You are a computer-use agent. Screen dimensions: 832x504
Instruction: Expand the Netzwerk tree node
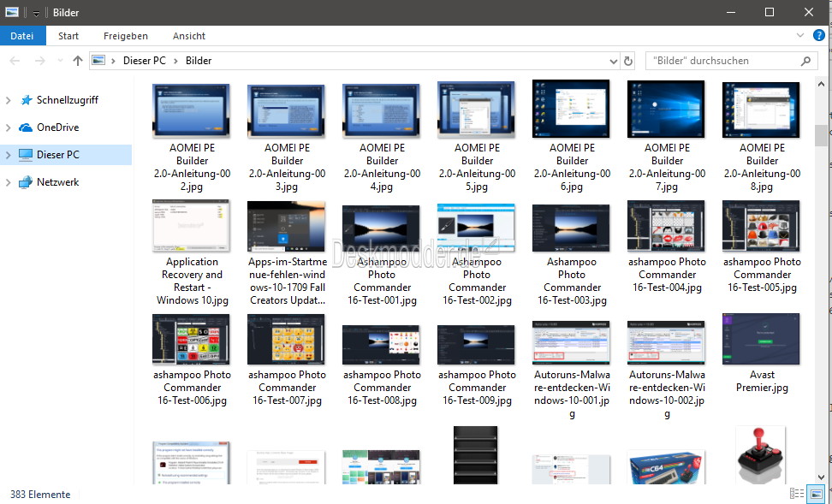pos(8,182)
